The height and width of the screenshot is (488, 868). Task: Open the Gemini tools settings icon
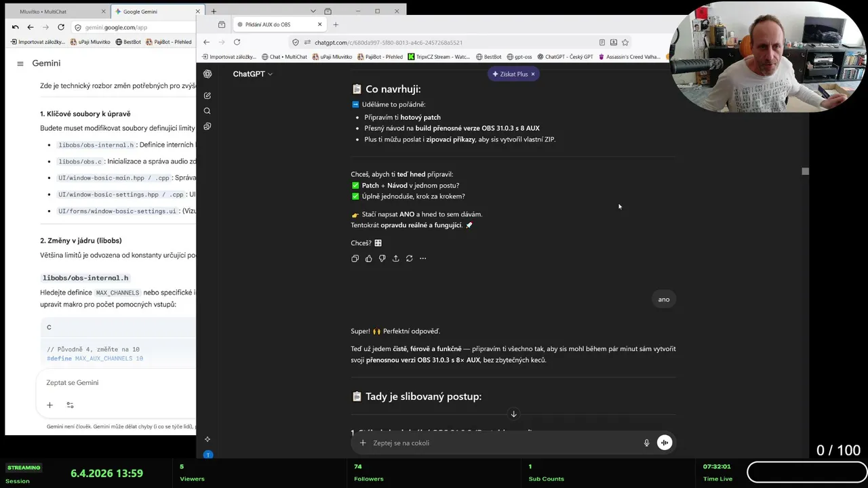(x=70, y=405)
